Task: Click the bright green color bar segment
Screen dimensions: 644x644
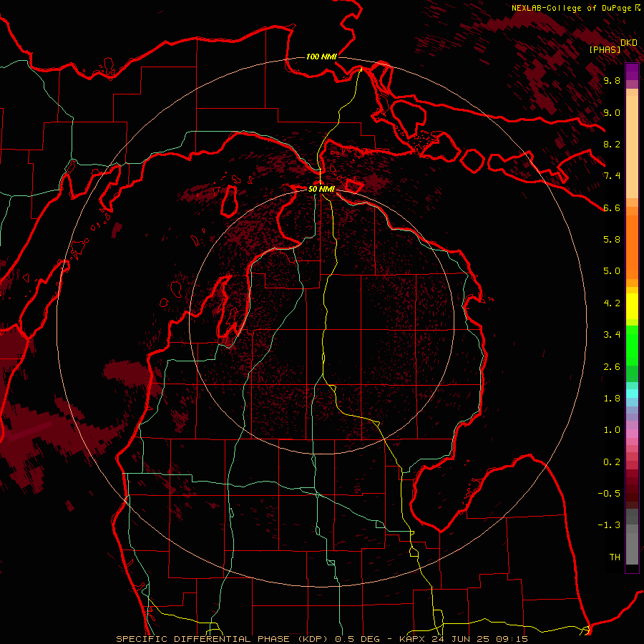Action: tap(632, 345)
